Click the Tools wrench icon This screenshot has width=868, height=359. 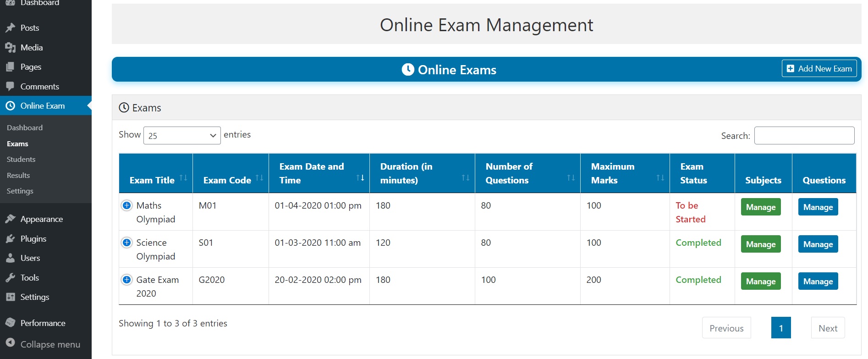(x=10, y=278)
